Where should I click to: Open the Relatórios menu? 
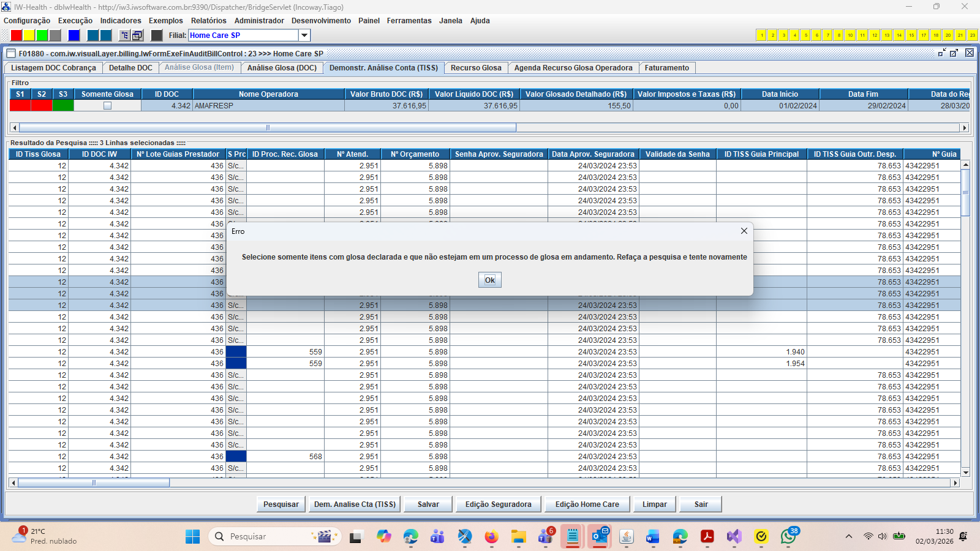208,21
